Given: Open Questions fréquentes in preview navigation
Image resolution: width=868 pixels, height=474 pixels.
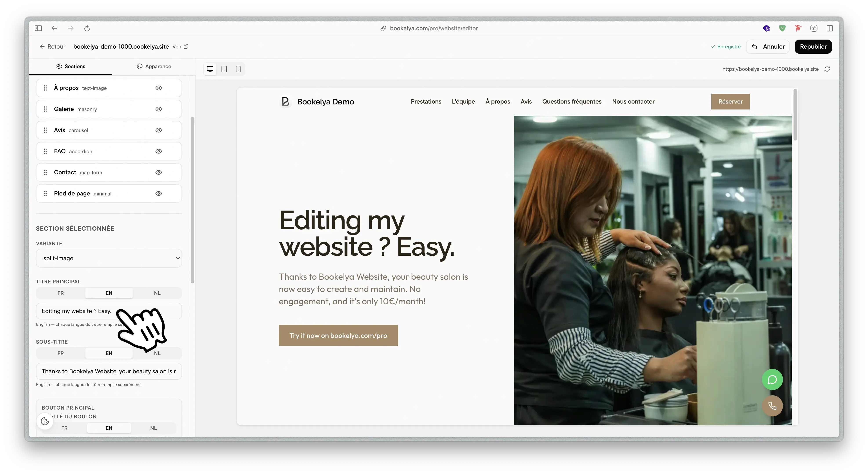Looking at the screenshot, I should coord(572,102).
